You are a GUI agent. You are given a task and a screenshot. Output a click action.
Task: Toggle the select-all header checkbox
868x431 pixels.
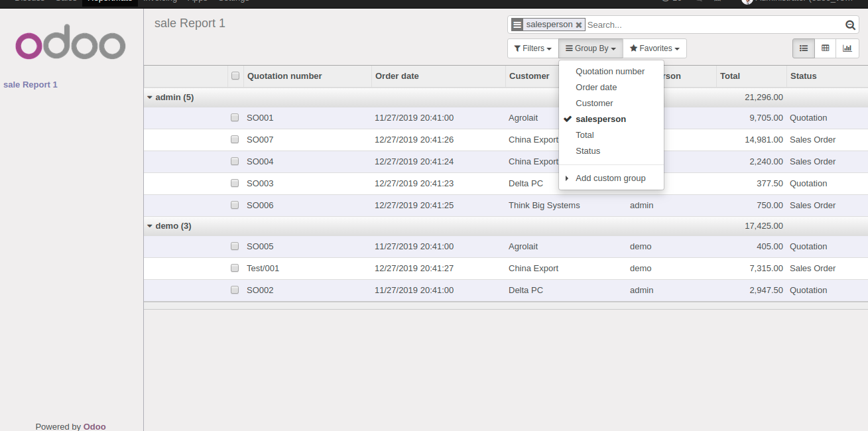click(235, 76)
